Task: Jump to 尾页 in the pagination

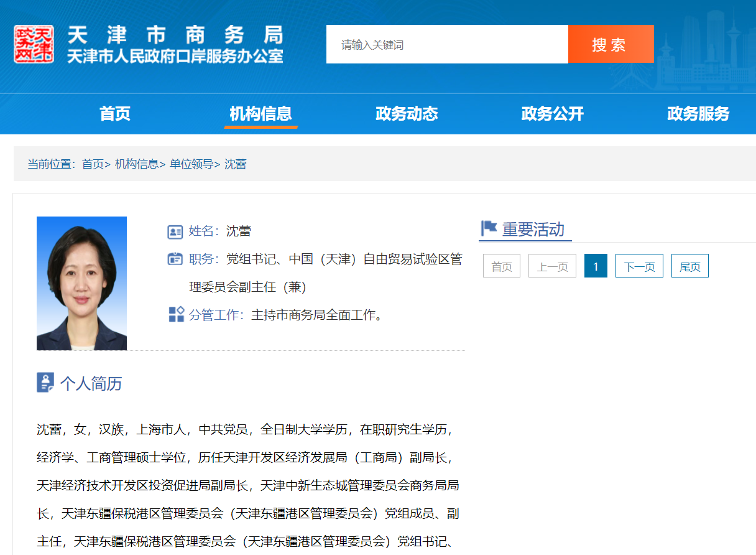Action: (x=689, y=266)
